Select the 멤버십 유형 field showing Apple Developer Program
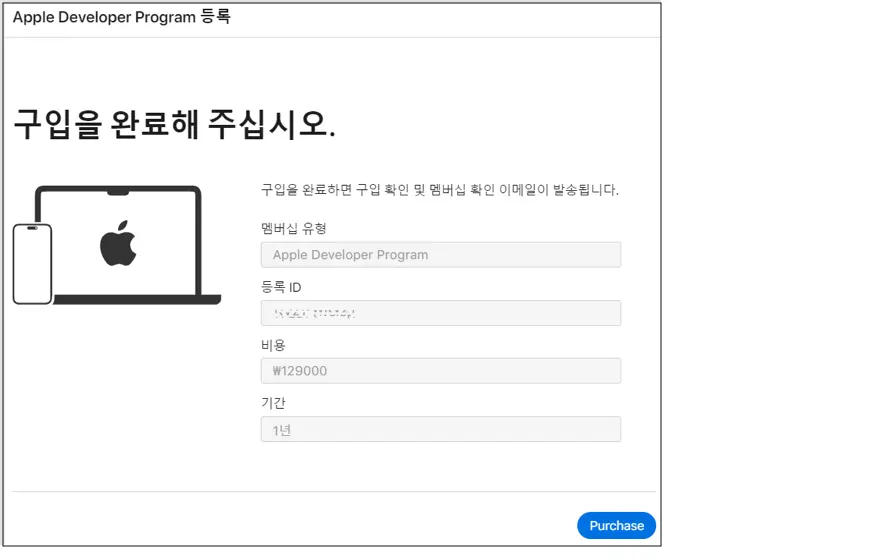The height and width of the screenshot is (560, 885). (441, 255)
